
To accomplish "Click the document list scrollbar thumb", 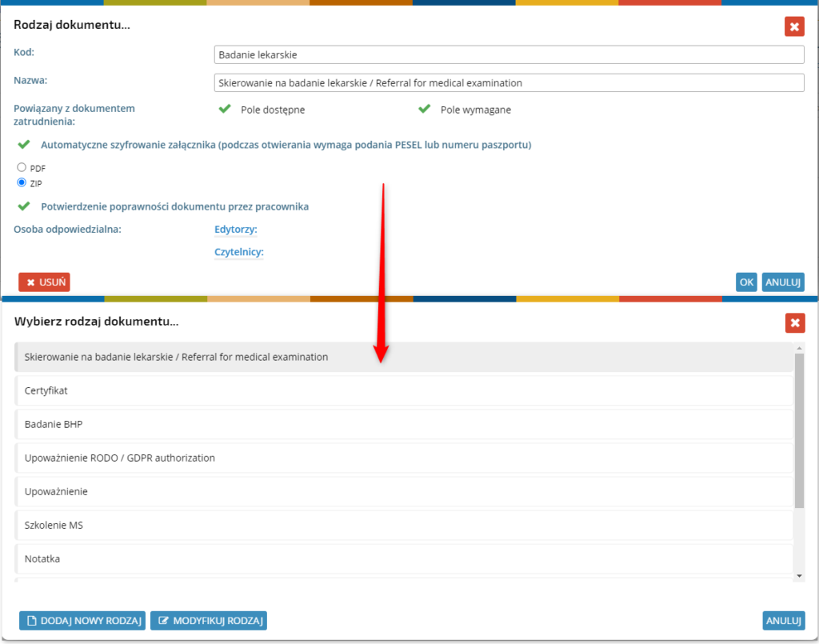I will coord(799,430).
